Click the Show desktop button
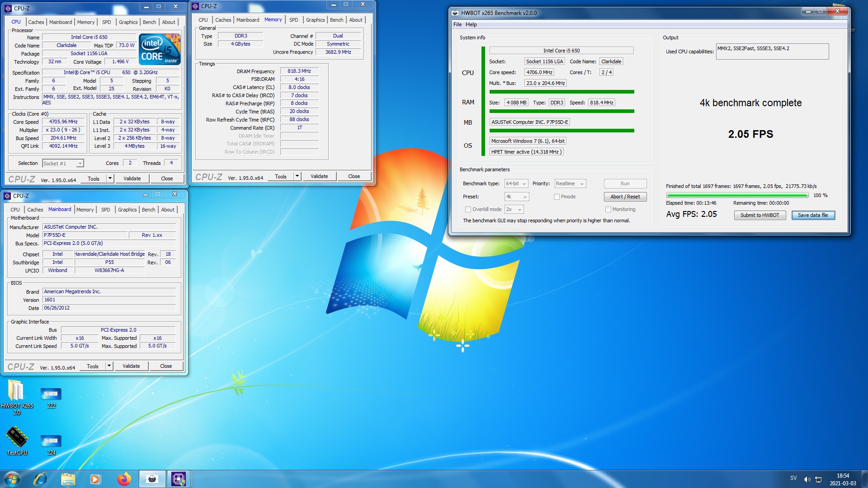This screenshot has height=488, width=868. tap(864, 479)
